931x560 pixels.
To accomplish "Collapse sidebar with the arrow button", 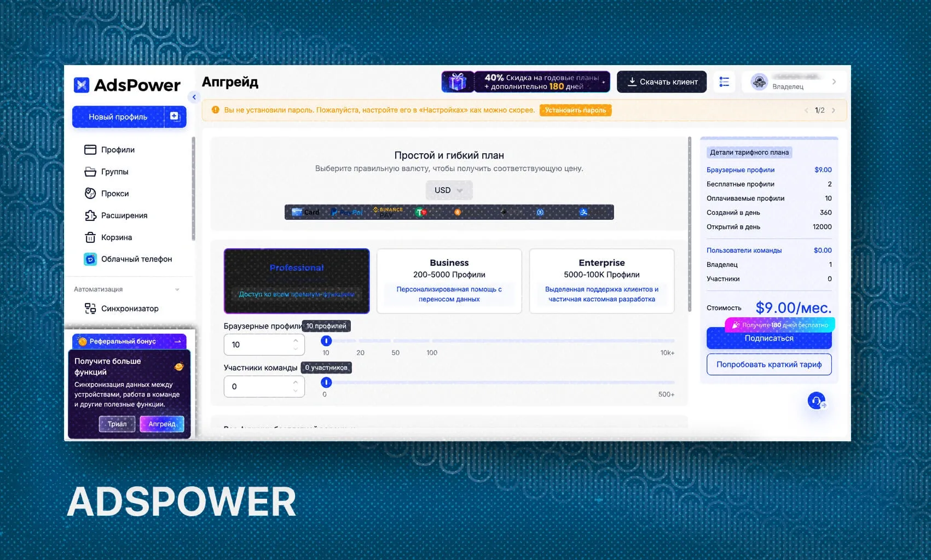I will point(194,97).
